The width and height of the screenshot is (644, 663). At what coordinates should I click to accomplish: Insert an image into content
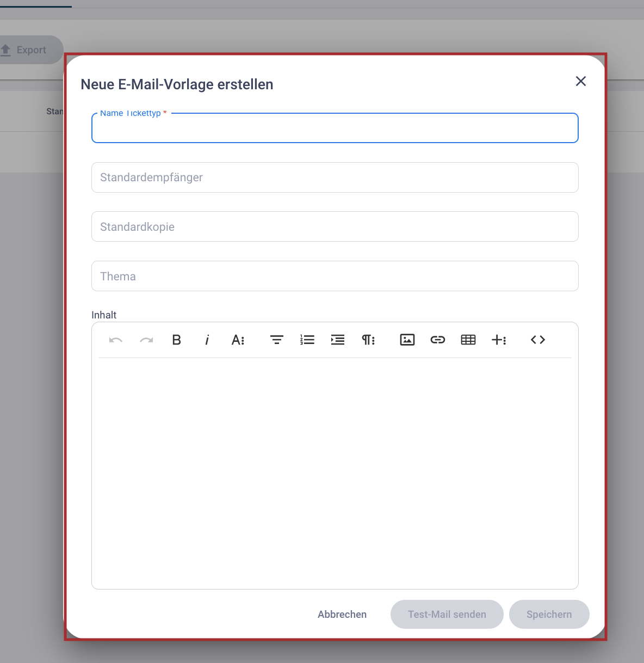pyautogui.click(x=407, y=340)
